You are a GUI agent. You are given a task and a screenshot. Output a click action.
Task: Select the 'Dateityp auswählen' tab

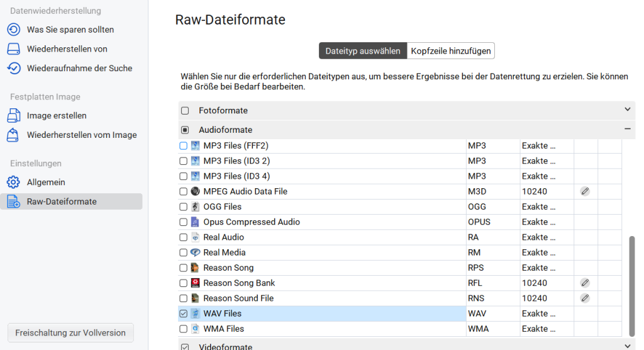(x=363, y=51)
